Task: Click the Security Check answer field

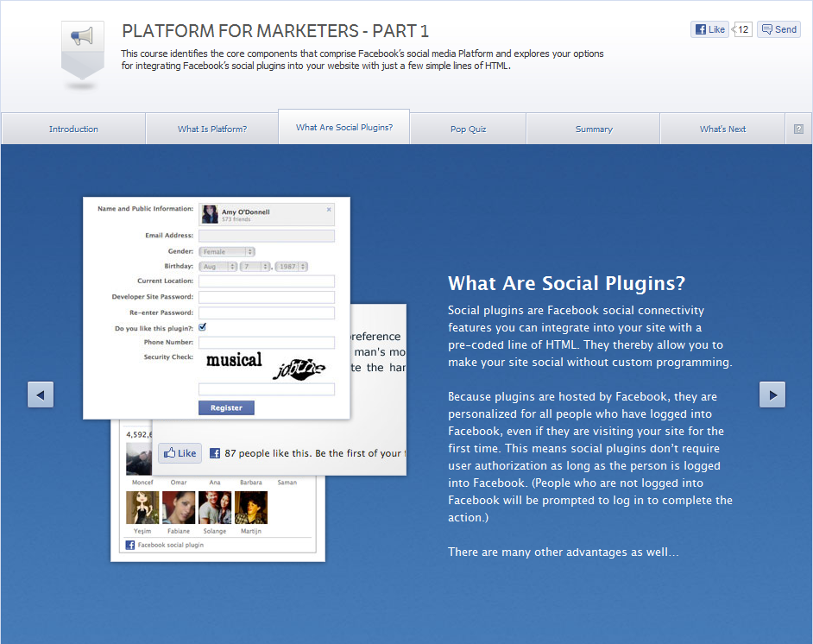Action: (267, 389)
